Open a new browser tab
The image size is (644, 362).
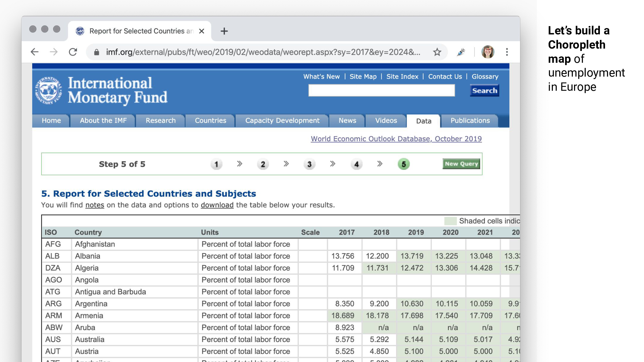click(224, 31)
